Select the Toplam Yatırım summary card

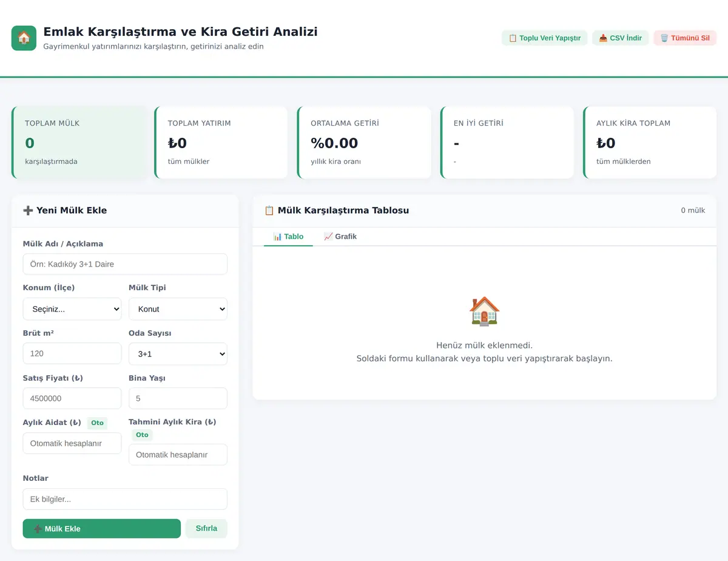click(x=221, y=143)
